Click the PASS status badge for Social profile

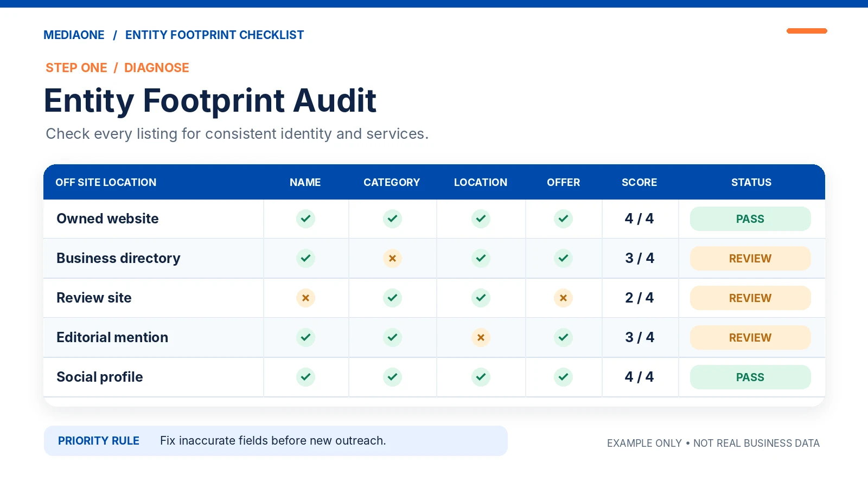coord(750,377)
